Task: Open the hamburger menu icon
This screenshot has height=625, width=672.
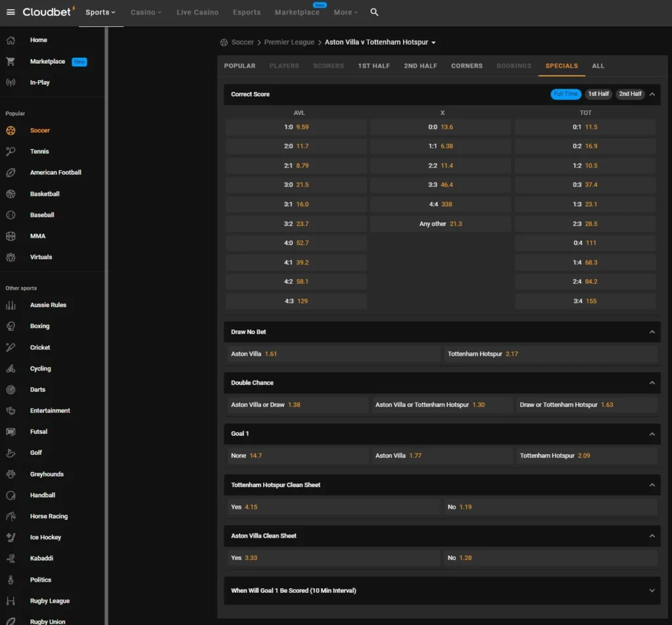Action: pyautogui.click(x=10, y=12)
